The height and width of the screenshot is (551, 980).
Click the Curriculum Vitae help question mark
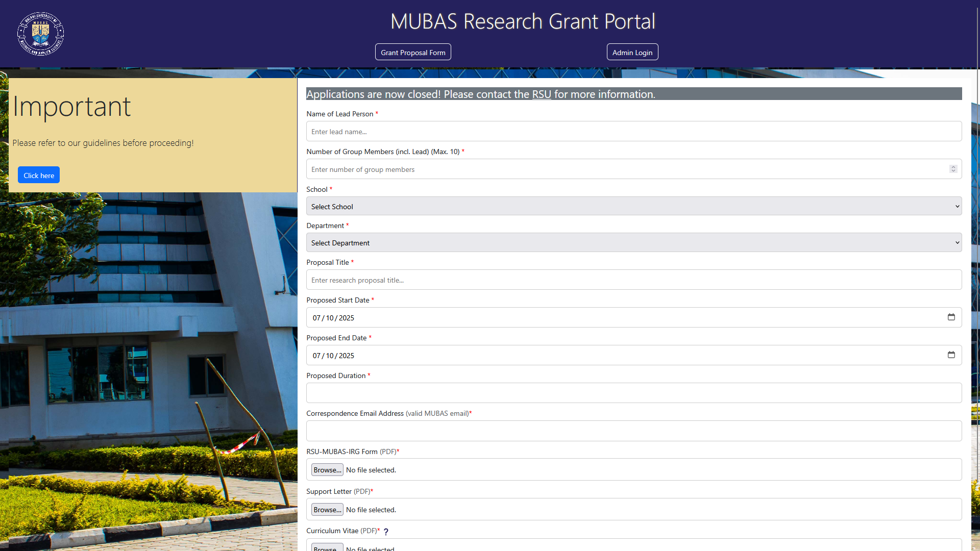pyautogui.click(x=386, y=532)
